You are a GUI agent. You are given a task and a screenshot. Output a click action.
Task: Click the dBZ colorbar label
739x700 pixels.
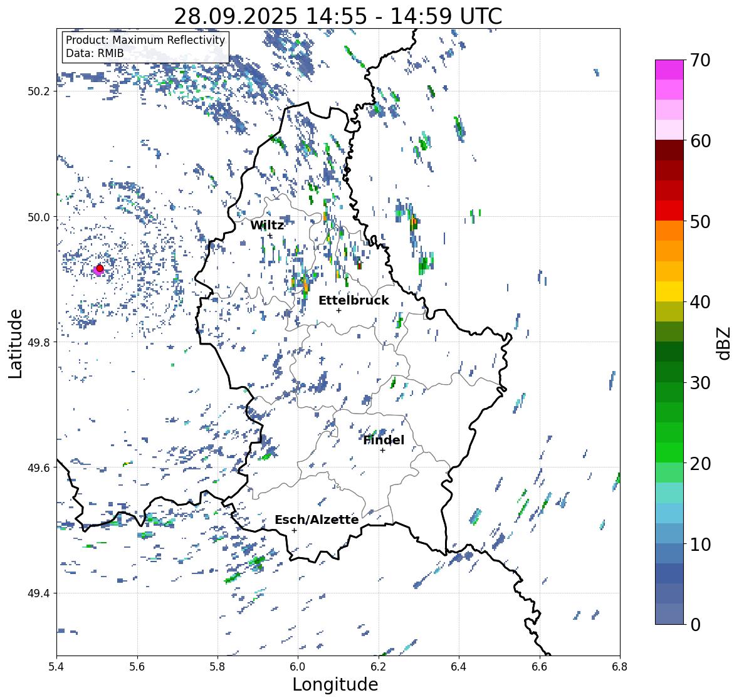pos(725,343)
